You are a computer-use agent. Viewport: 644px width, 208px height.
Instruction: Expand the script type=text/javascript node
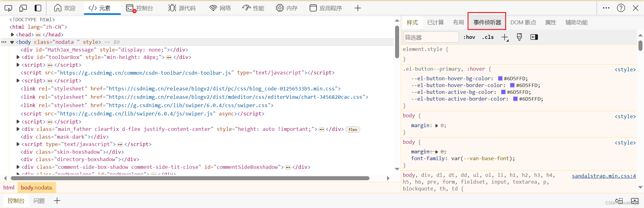18,144
